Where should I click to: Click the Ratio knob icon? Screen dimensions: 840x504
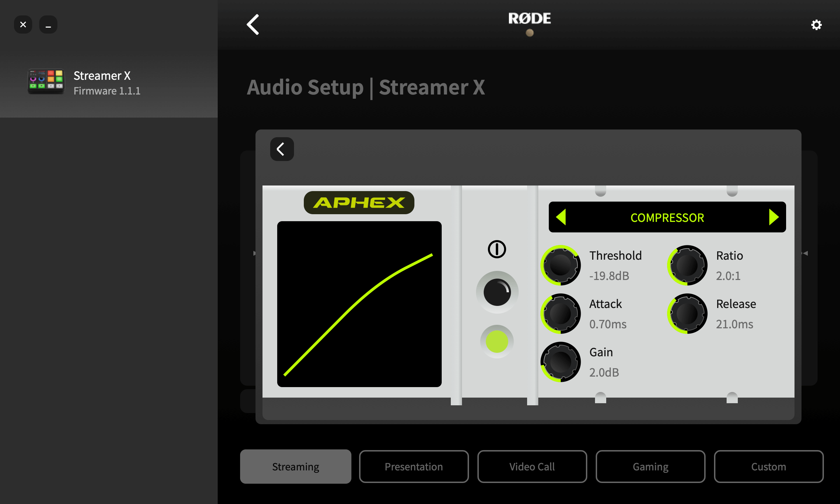[688, 264]
